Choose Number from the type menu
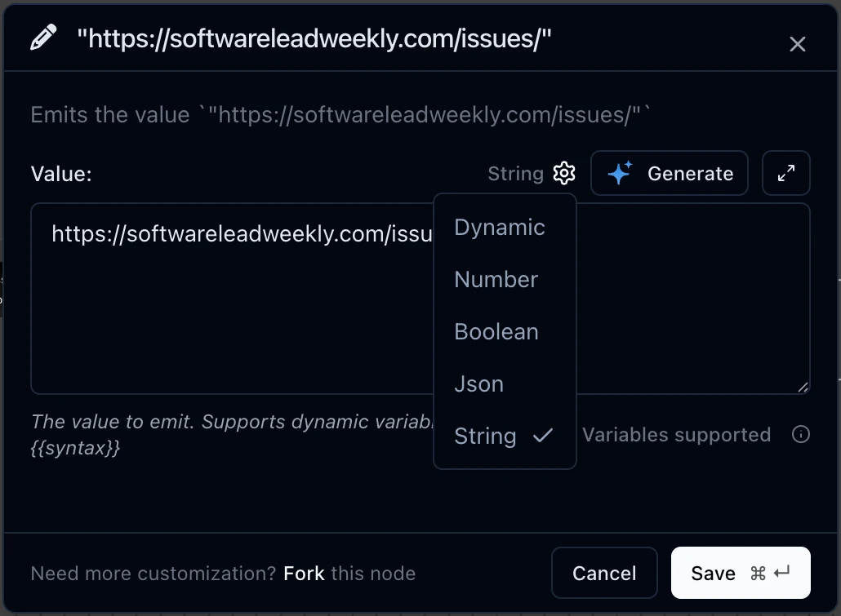 [x=505, y=279]
